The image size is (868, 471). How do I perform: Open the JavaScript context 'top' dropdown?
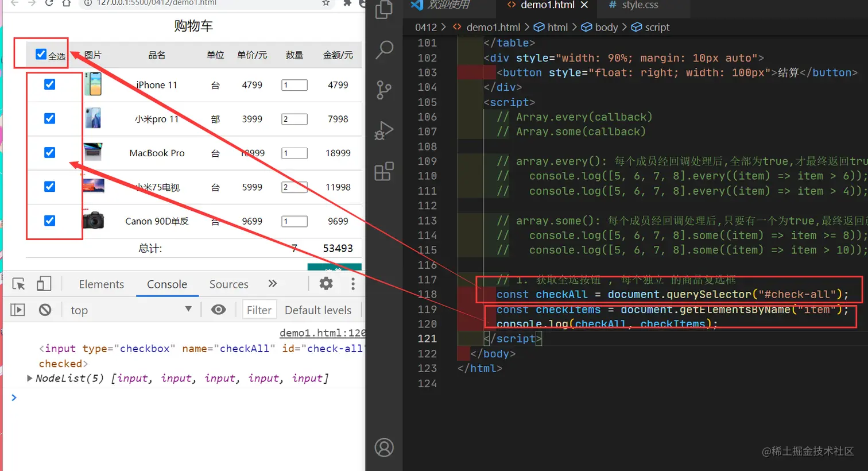click(x=131, y=310)
